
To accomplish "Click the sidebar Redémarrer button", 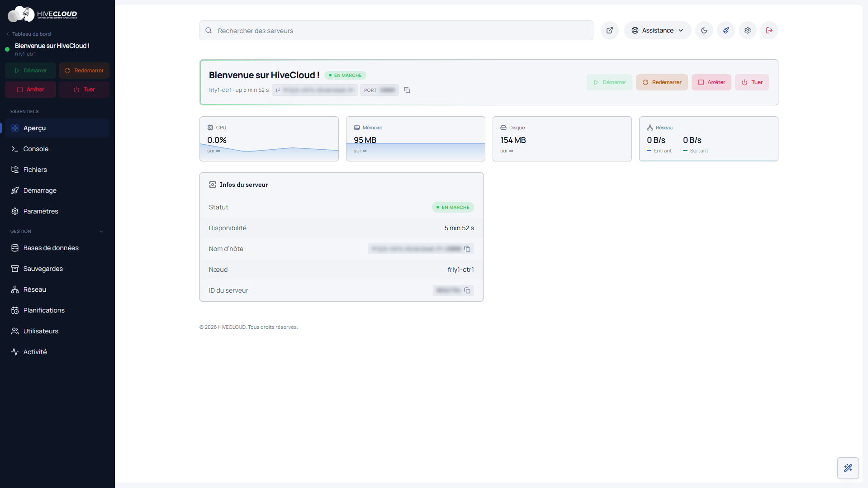I will click(x=84, y=71).
